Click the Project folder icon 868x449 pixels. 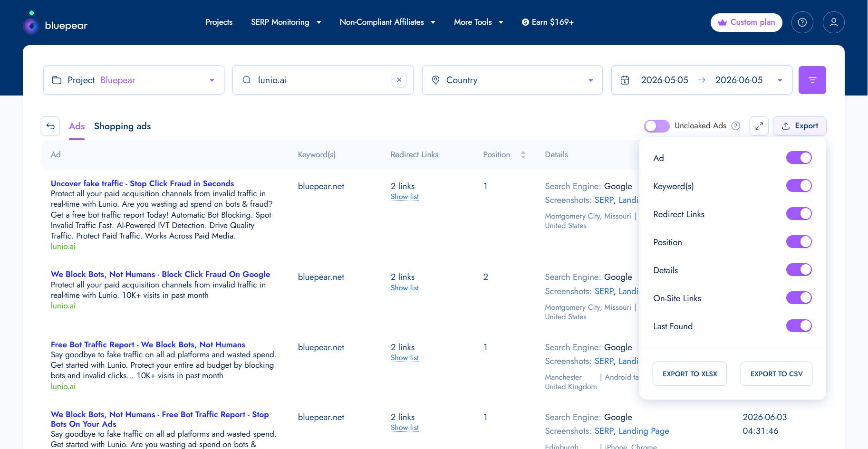[x=57, y=80]
